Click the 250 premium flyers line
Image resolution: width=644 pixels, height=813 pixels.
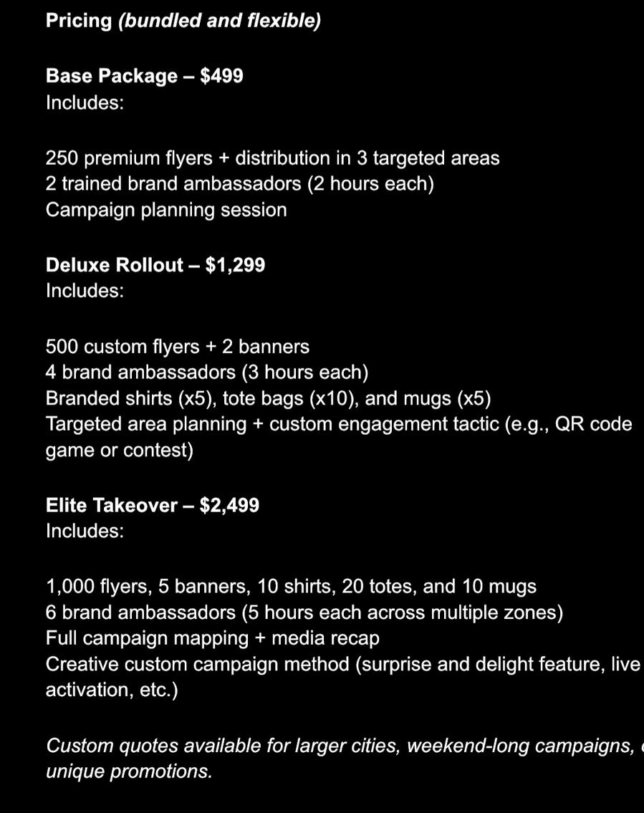tap(272, 158)
